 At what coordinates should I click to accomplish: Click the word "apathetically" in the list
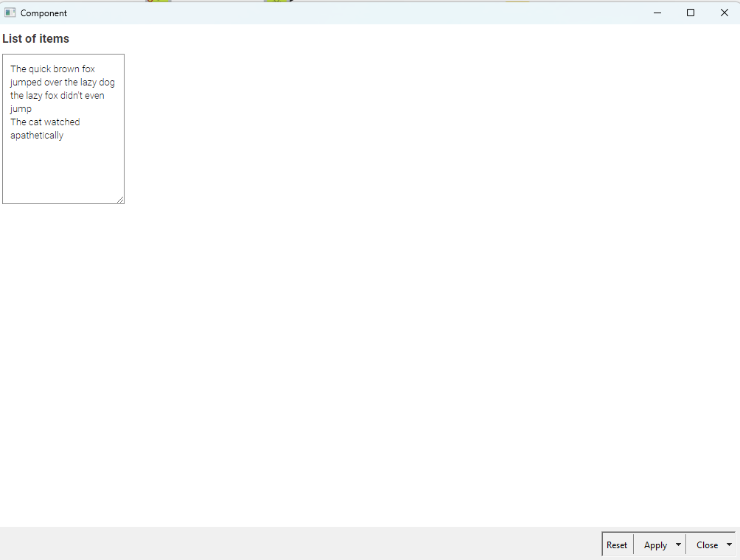[37, 136]
